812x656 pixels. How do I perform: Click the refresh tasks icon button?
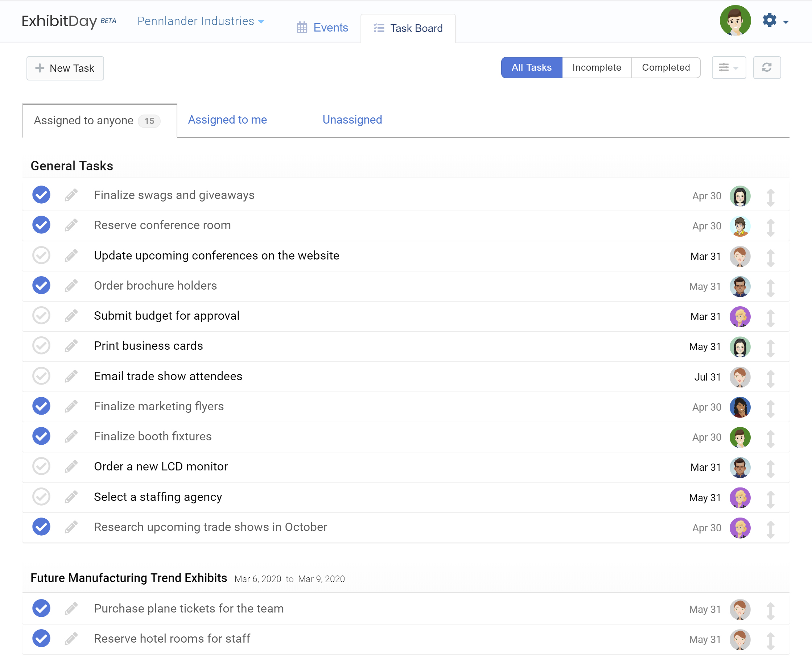(x=767, y=68)
